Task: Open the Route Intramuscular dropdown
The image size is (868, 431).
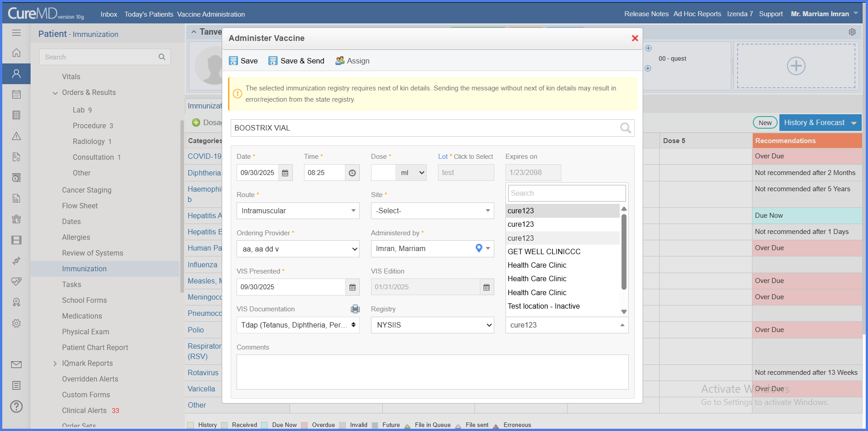Action: click(298, 211)
